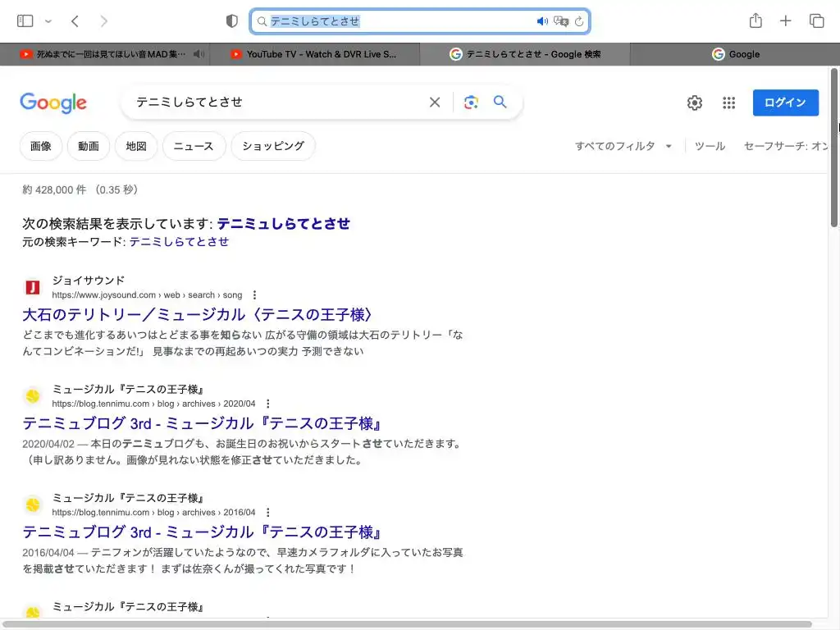The width and height of the screenshot is (840, 630).
Task: Mute audio using address bar speaker icon
Action: point(542,21)
